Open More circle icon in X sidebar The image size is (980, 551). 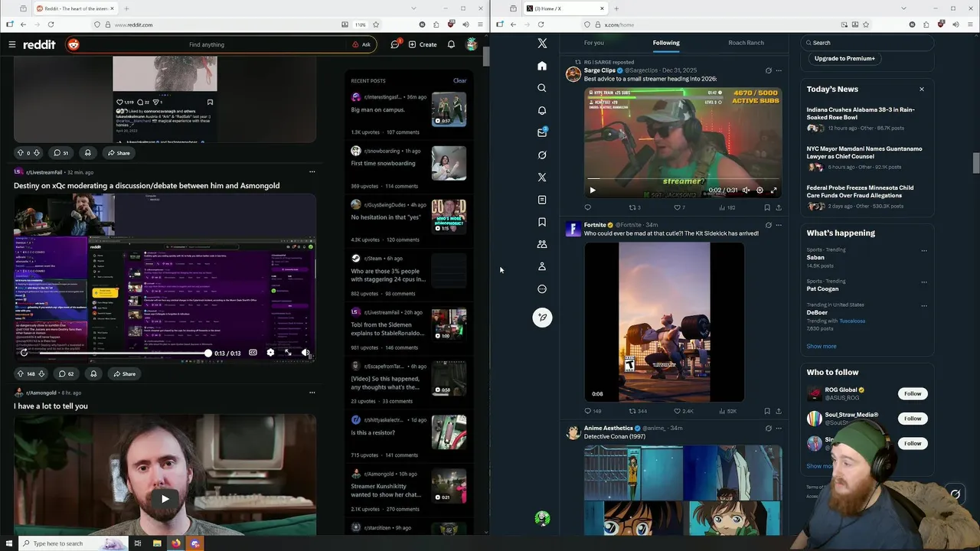click(x=542, y=289)
